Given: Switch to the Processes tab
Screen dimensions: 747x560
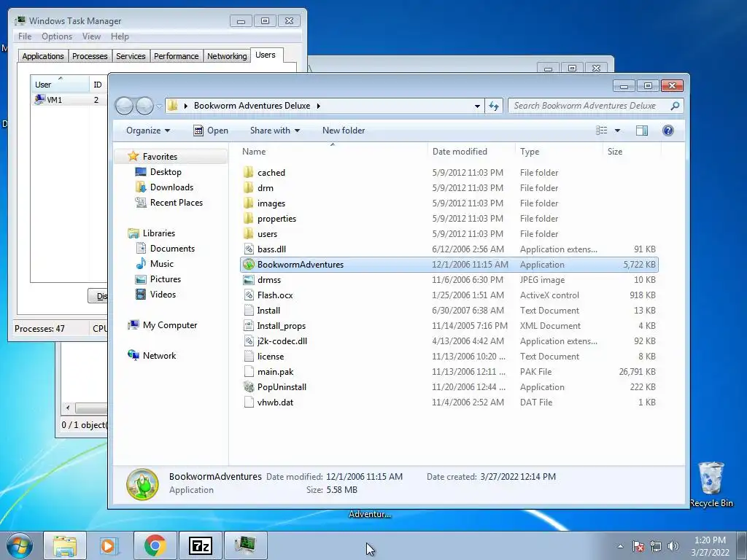Looking at the screenshot, I should [x=90, y=56].
